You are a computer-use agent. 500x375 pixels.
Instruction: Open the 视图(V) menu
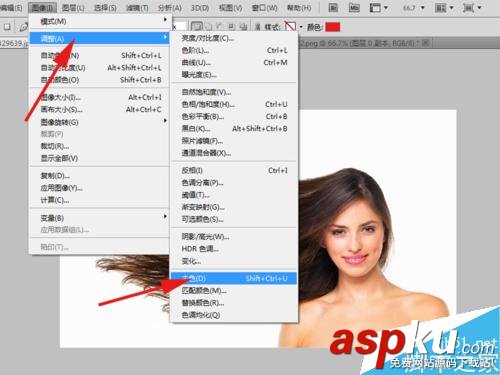230,8
